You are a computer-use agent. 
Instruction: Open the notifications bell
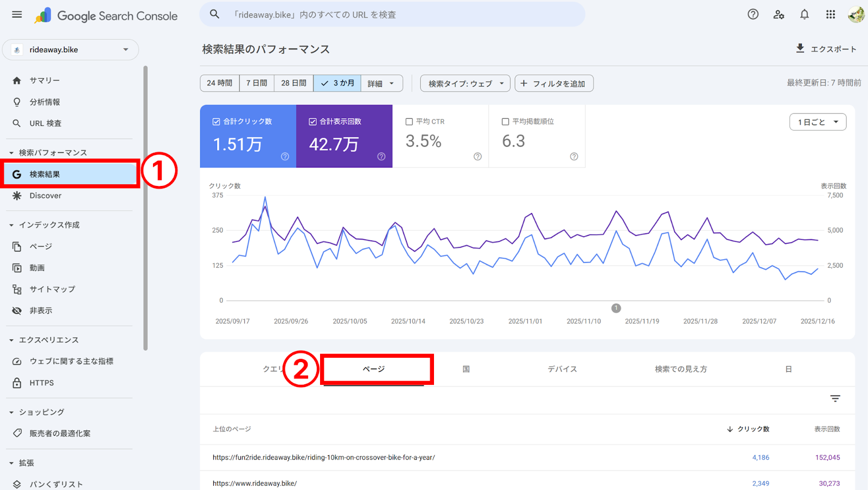pos(804,15)
